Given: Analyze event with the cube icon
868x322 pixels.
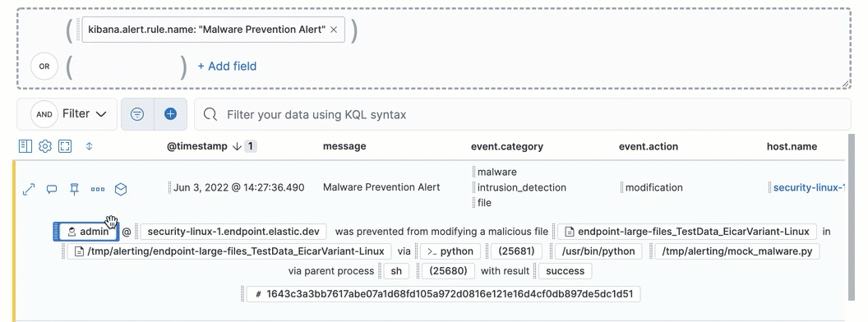Looking at the screenshot, I should coord(121,189).
